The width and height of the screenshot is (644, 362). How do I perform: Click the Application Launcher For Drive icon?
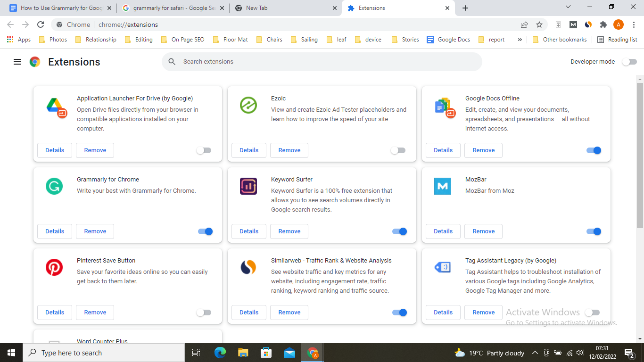(57, 107)
